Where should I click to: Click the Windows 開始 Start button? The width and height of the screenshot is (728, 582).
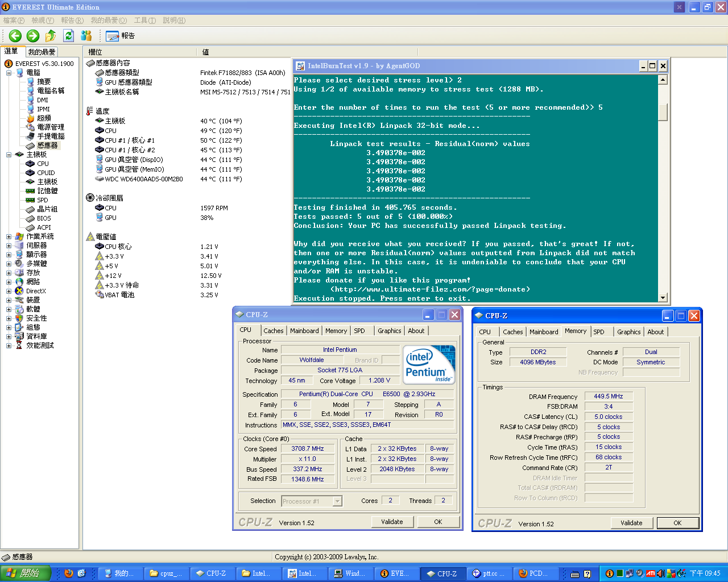[x=26, y=573]
